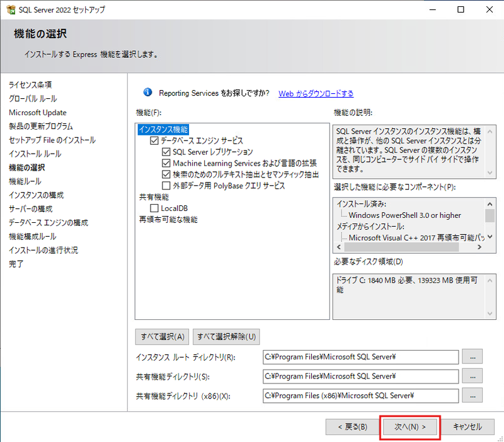Click すべて選択(A) button
Screen dimensions: 504x442
pos(163,337)
